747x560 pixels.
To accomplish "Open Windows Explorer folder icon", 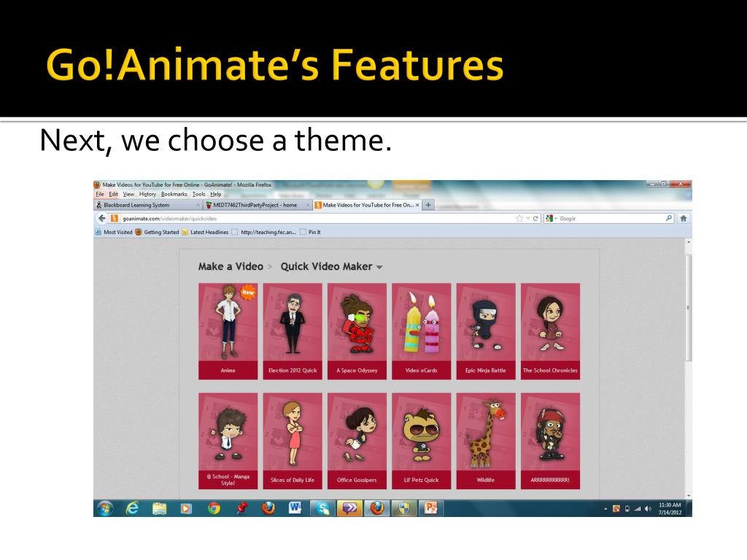I will pyautogui.click(x=159, y=508).
